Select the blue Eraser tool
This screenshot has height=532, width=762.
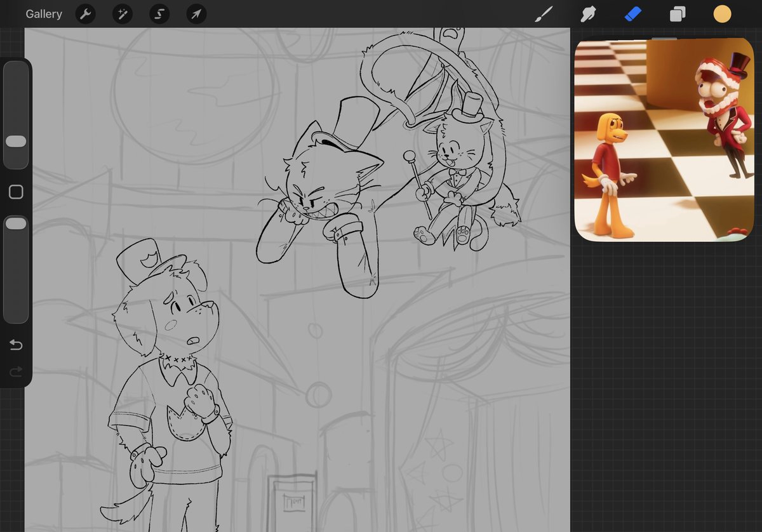633,14
